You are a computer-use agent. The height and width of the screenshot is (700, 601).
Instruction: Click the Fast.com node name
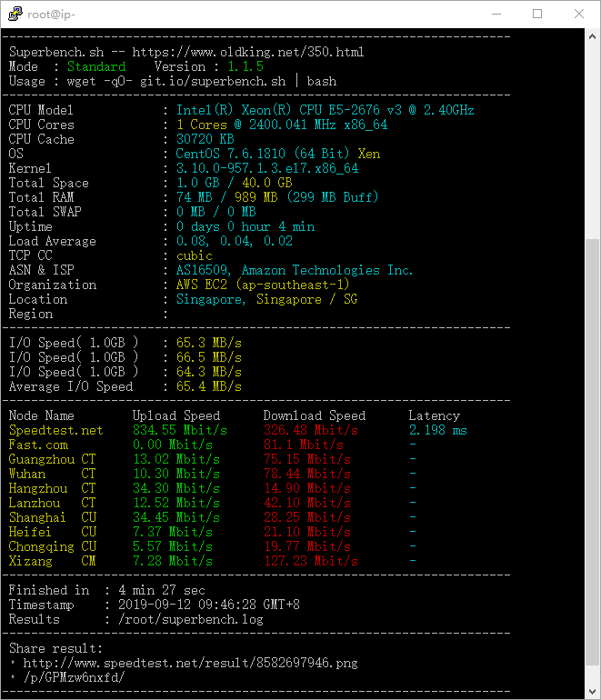coord(38,445)
